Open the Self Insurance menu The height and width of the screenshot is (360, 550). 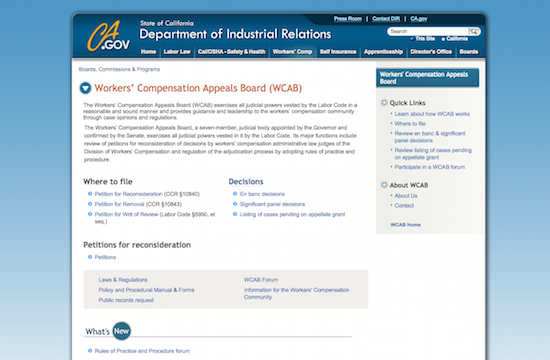[338, 52]
